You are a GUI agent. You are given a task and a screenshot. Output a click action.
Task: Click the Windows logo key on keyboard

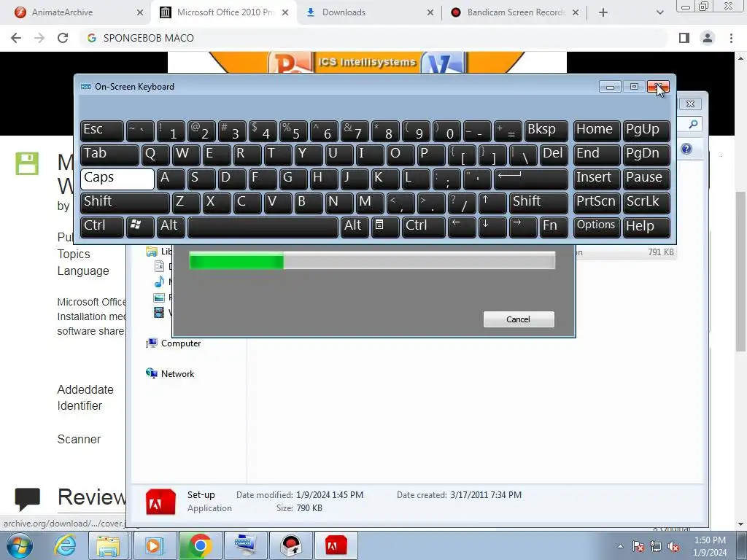[x=140, y=227]
